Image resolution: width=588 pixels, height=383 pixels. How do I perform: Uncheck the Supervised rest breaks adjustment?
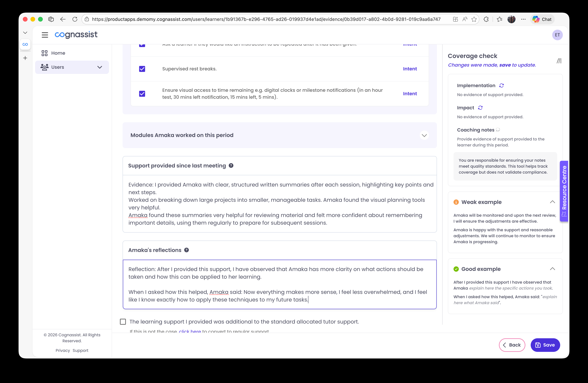point(142,69)
